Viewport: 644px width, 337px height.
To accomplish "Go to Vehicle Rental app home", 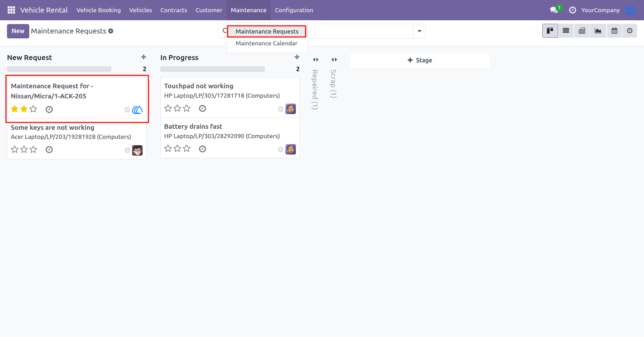I will pyautogui.click(x=44, y=10).
